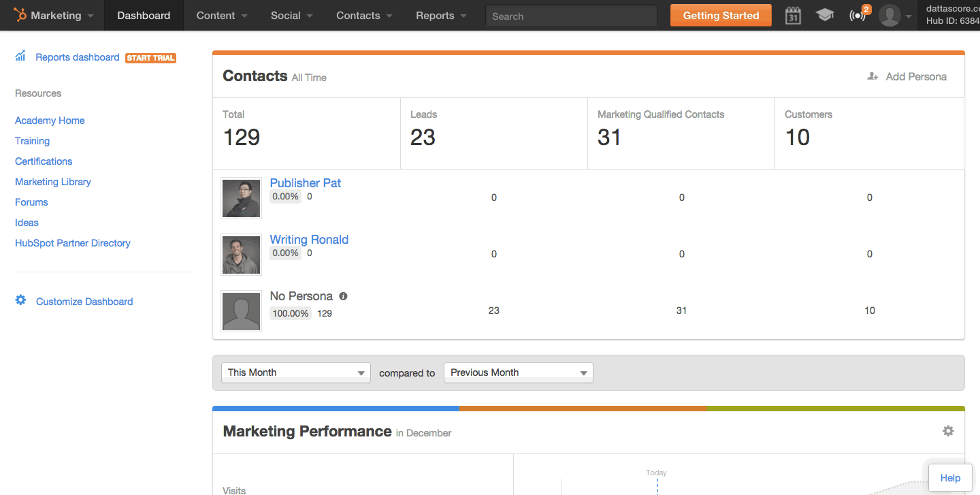Open the Certifications link

click(x=44, y=161)
